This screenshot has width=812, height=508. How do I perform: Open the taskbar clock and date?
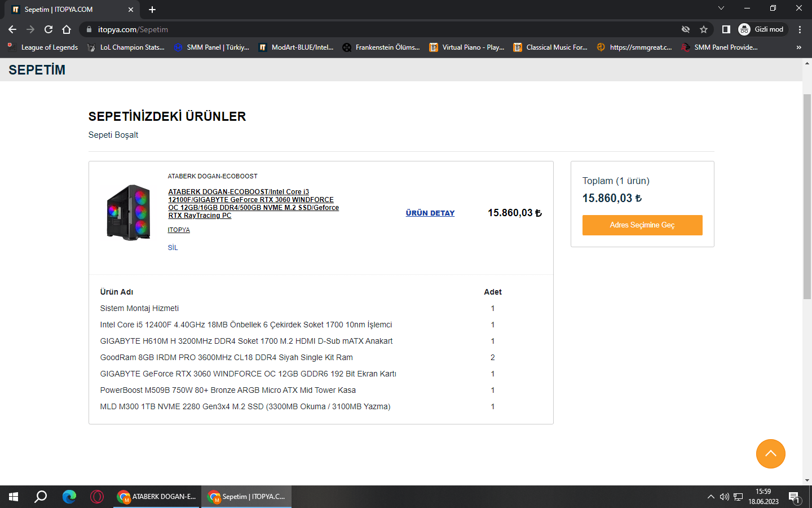pos(764,497)
